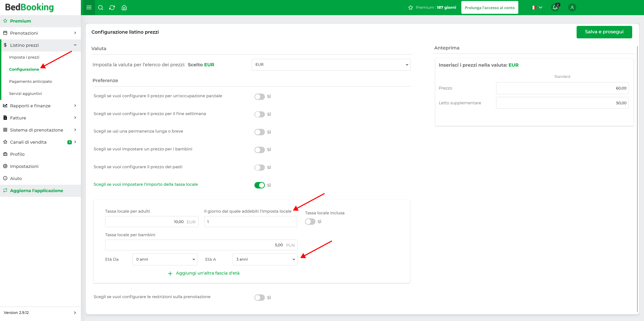Click Aggiorna l'applicazione link
This screenshot has width=644, height=321.
[x=36, y=190]
